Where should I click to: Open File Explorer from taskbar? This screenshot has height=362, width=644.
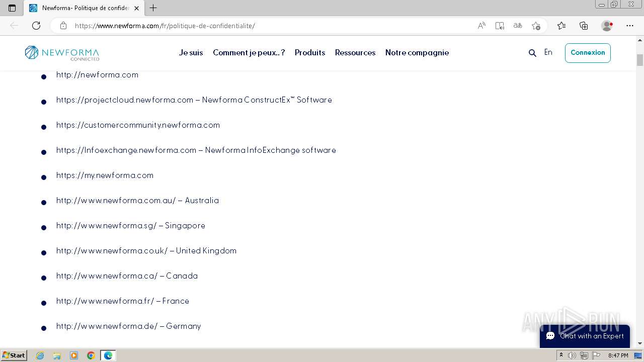click(x=57, y=355)
